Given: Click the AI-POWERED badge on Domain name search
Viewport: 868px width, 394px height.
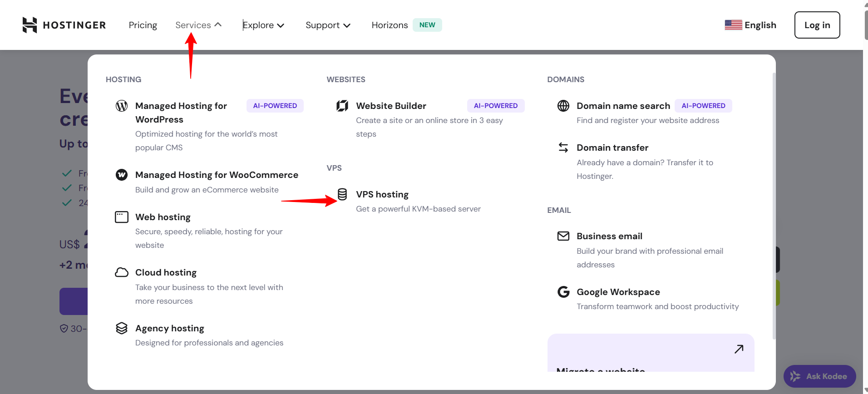Looking at the screenshot, I should coord(703,106).
